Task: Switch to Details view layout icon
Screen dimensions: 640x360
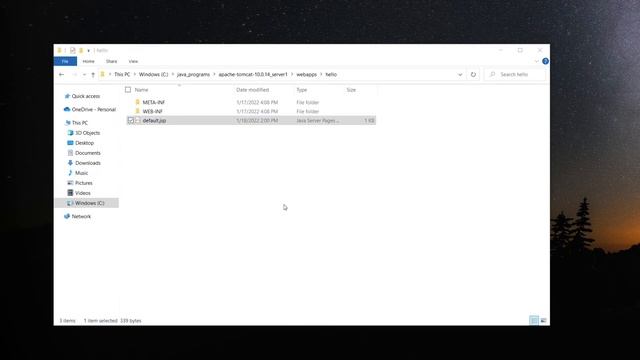Action: [533, 320]
